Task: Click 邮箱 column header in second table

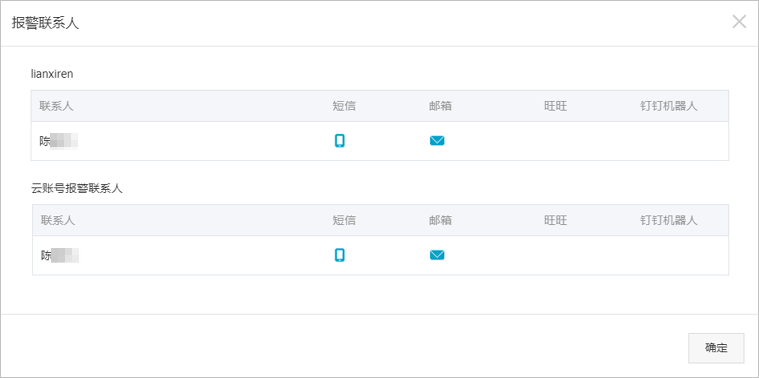Action: pyautogui.click(x=440, y=220)
